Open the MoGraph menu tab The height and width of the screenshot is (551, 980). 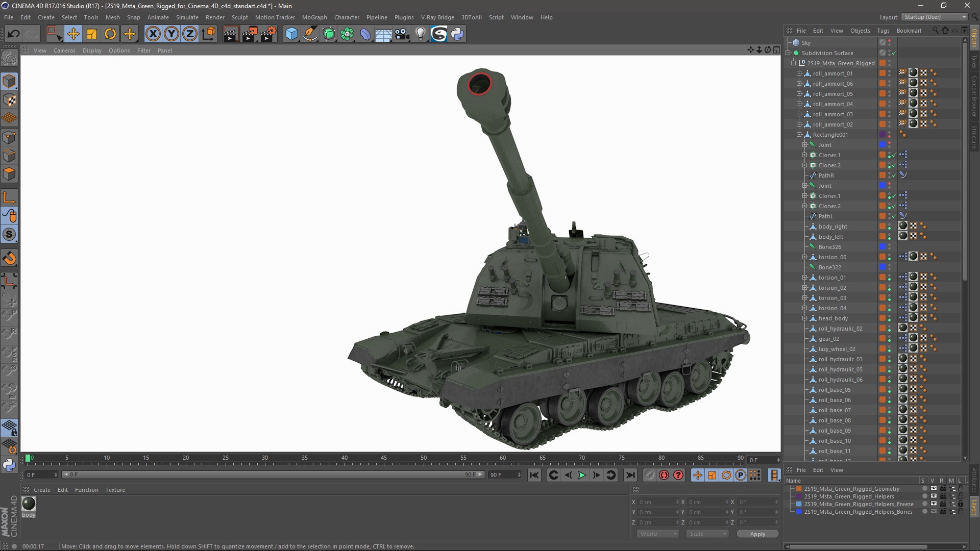click(x=314, y=17)
